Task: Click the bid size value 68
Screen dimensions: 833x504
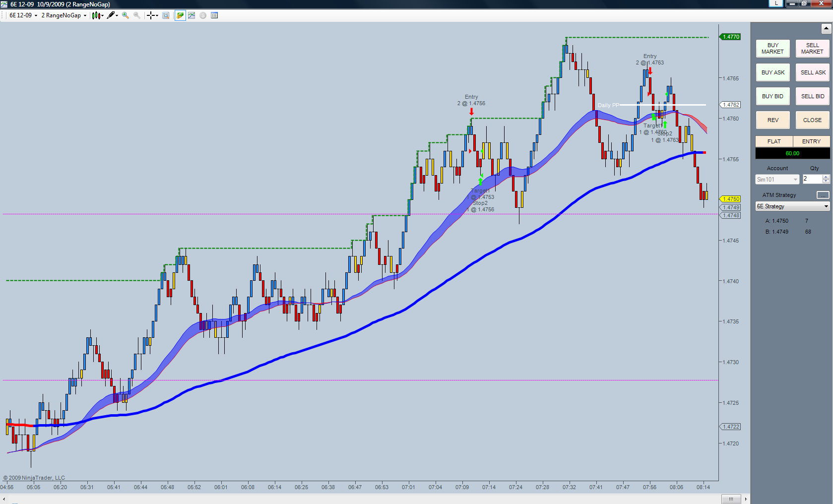Action: click(808, 232)
